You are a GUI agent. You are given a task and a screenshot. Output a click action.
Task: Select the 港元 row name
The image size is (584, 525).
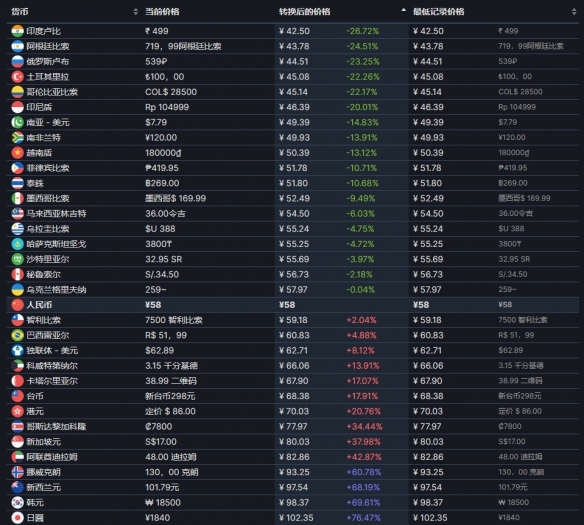click(35, 411)
